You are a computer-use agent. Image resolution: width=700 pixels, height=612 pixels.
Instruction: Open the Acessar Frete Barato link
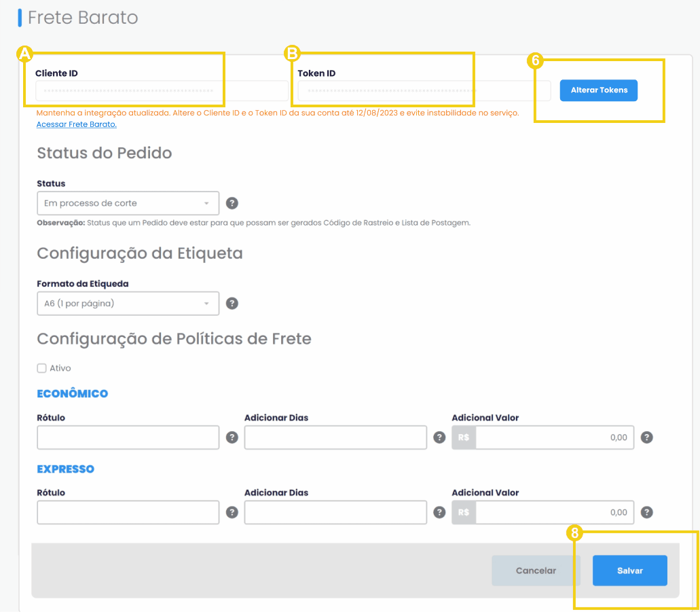[76, 124]
